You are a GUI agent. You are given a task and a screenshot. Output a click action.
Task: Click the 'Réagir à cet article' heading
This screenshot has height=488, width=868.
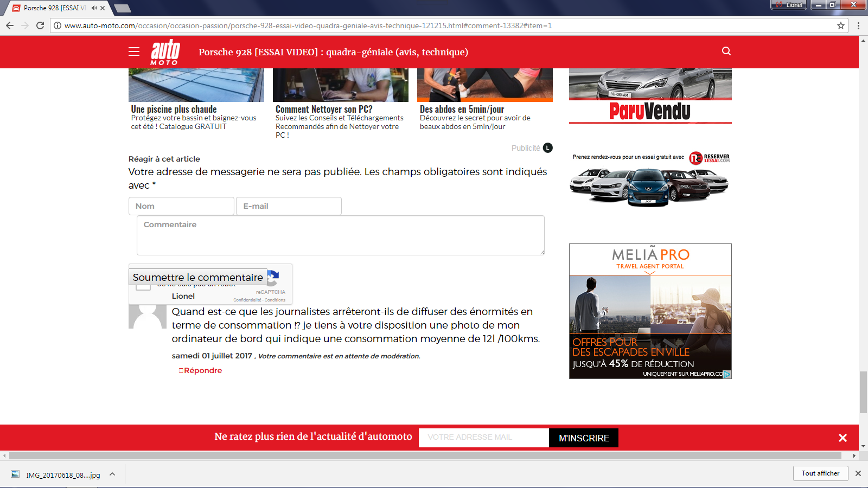(x=164, y=159)
